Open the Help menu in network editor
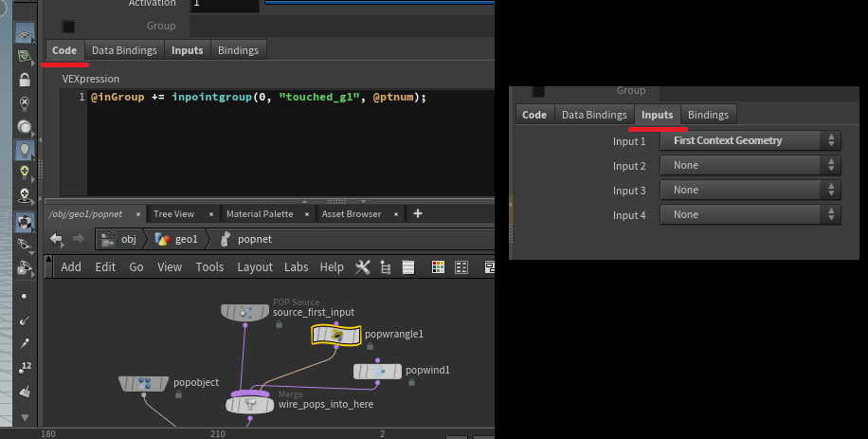868x439 pixels. coord(332,266)
